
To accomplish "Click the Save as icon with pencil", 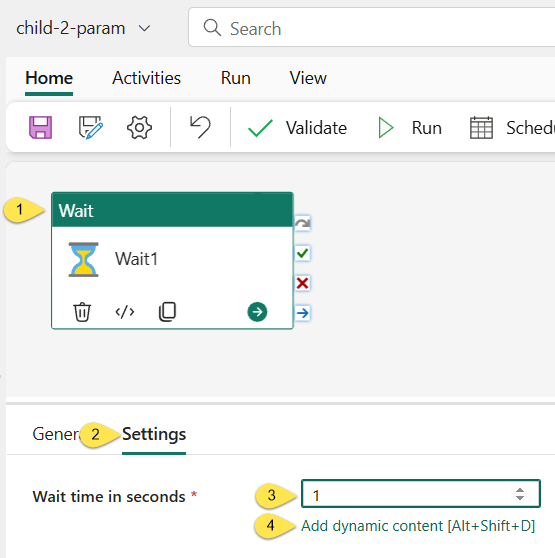I will click(90, 127).
